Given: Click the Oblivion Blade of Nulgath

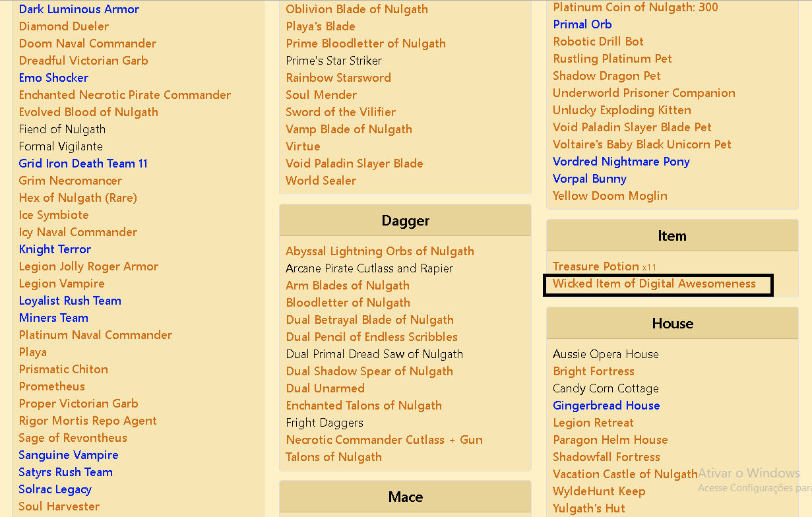Looking at the screenshot, I should [357, 9].
